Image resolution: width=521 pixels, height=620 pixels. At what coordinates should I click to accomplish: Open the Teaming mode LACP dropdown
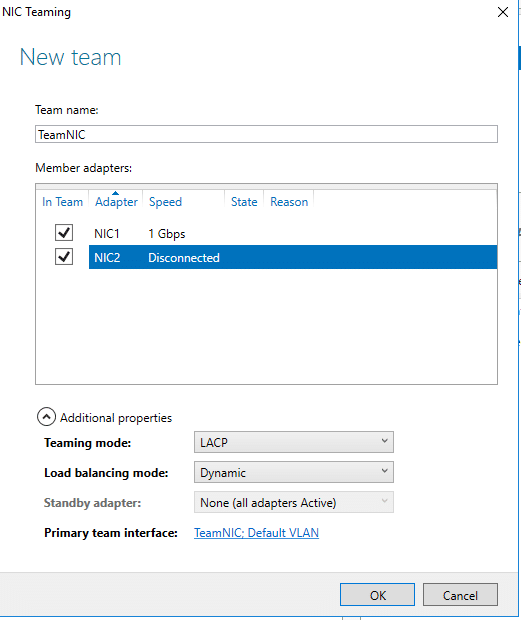pyautogui.click(x=294, y=442)
